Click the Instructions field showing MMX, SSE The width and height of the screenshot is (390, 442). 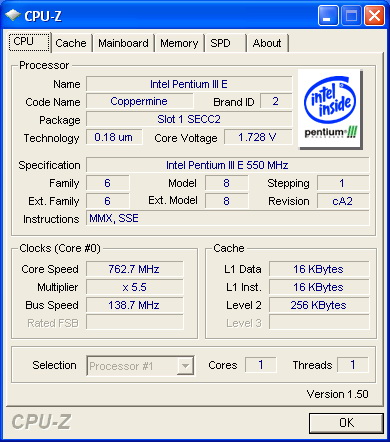tap(228, 218)
